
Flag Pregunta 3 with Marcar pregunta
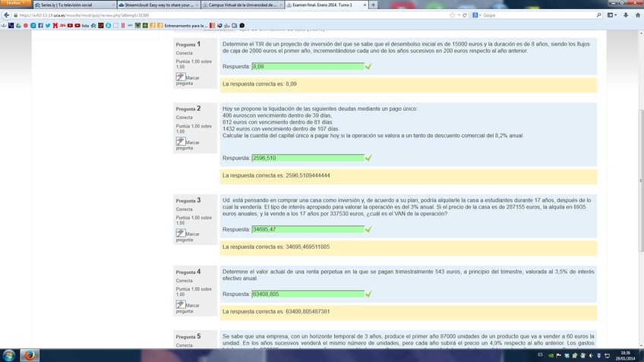click(x=188, y=235)
